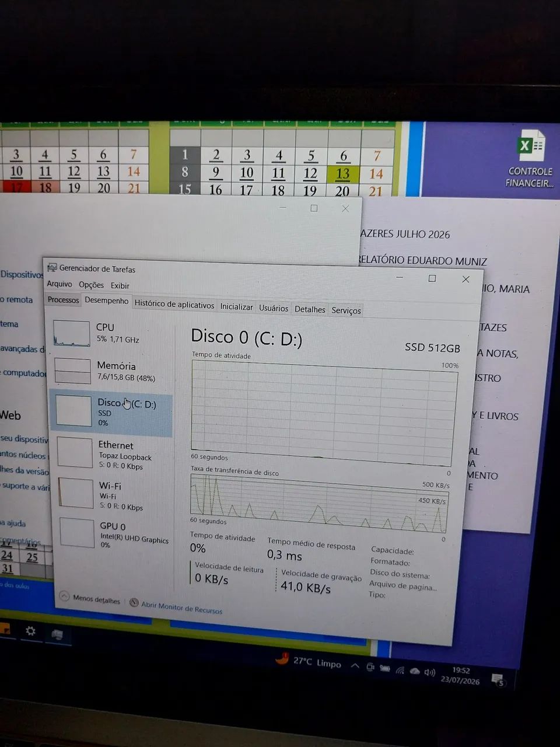The height and width of the screenshot is (747, 560).
Task: Open the Opções menu in Task Manager
Action: 91,285
